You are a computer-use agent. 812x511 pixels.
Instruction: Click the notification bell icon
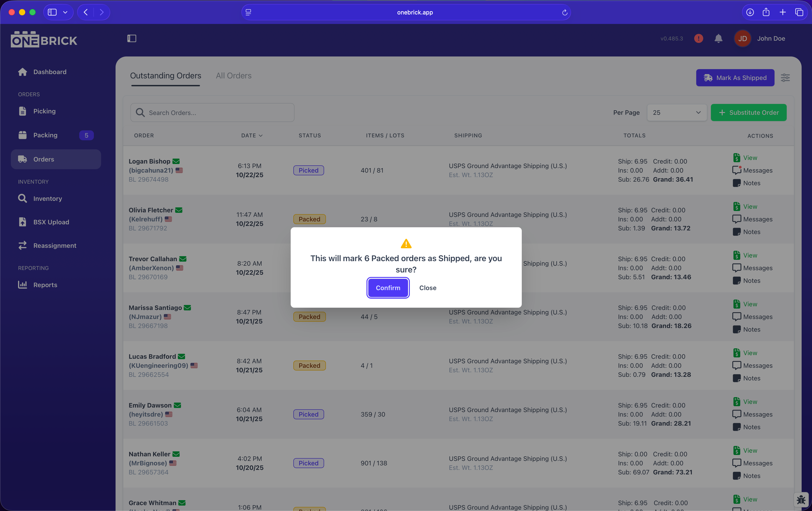point(718,38)
